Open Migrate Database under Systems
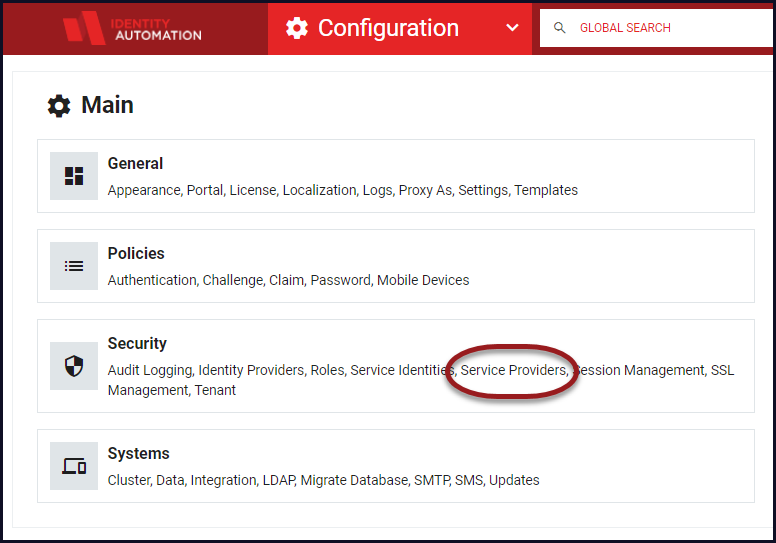 pyautogui.click(x=354, y=481)
